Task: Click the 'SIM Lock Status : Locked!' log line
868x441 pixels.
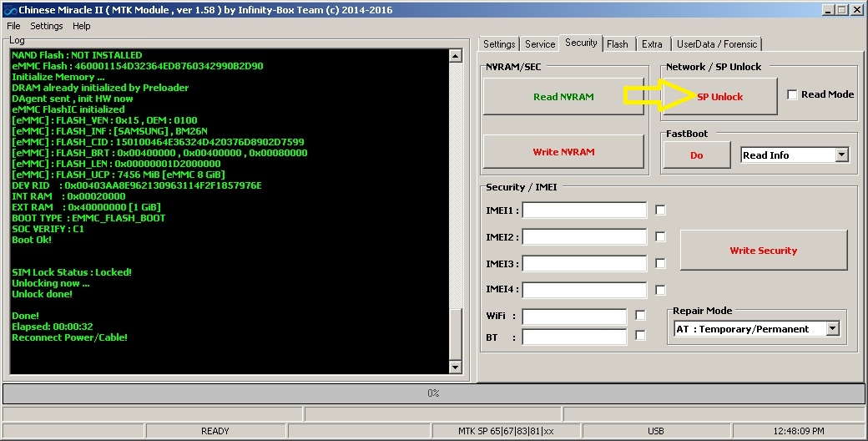Action: tap(72, 272)
